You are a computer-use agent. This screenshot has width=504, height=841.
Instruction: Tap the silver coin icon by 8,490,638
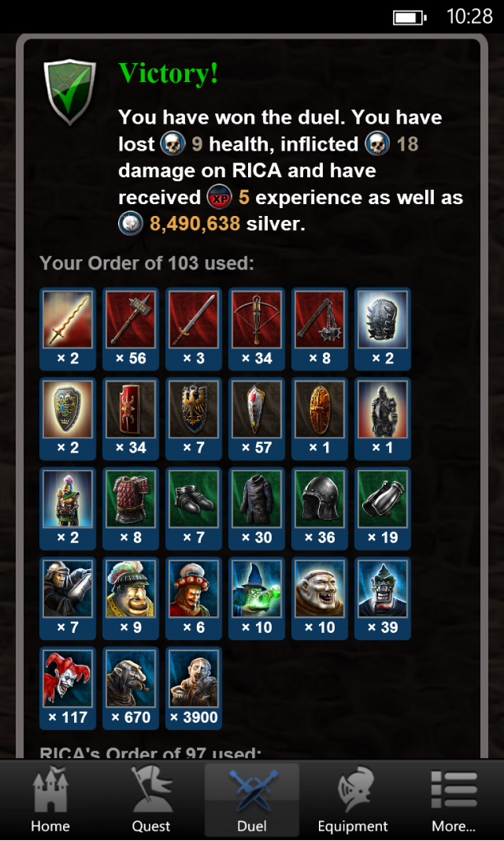click(131, 224)
